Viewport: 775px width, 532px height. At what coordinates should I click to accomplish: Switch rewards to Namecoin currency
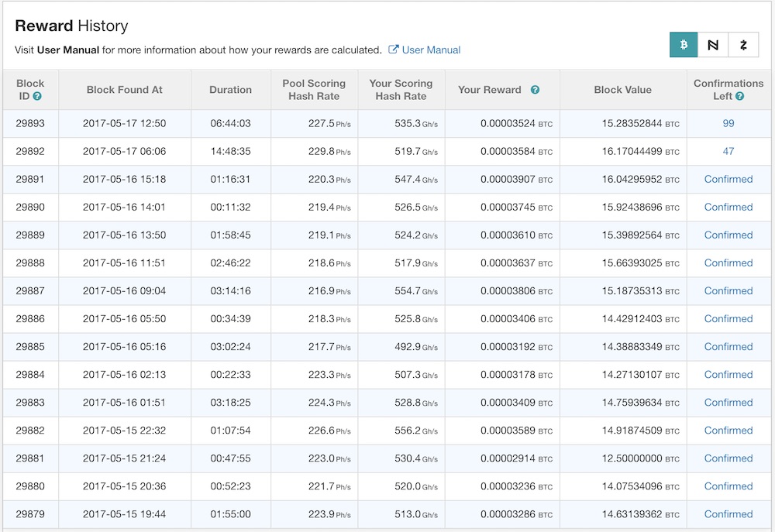(713, 45)
